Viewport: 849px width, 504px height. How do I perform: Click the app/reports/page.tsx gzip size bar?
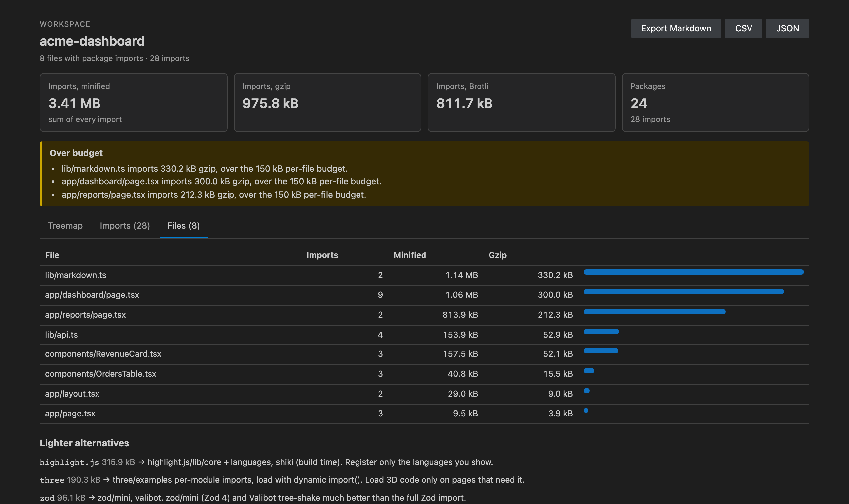[x=654, y=312]
